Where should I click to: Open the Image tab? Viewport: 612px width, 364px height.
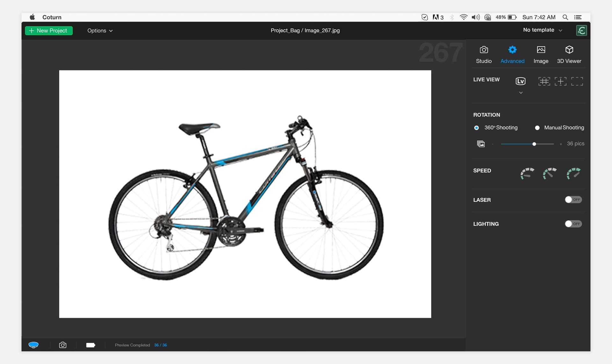tap(541, 55)
